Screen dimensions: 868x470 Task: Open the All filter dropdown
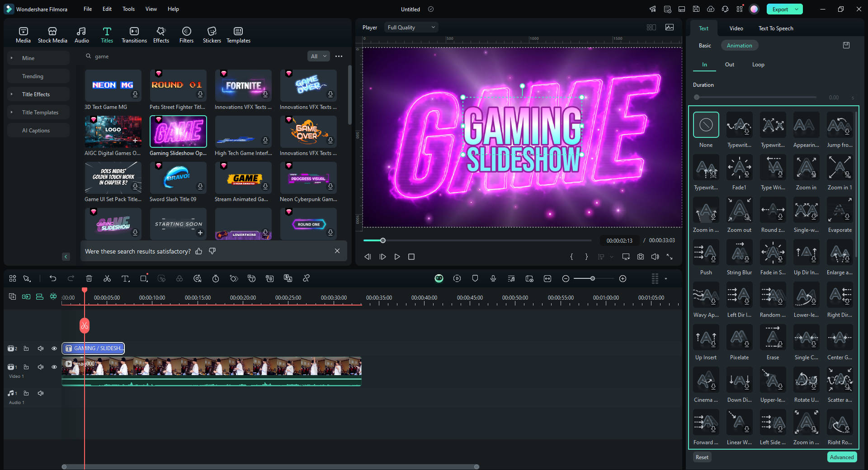click(318, 56)
